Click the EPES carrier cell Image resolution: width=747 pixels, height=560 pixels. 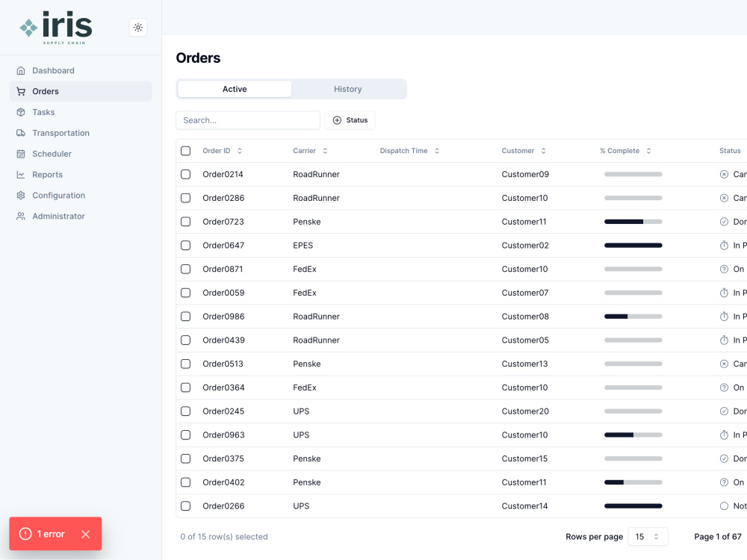303,246
